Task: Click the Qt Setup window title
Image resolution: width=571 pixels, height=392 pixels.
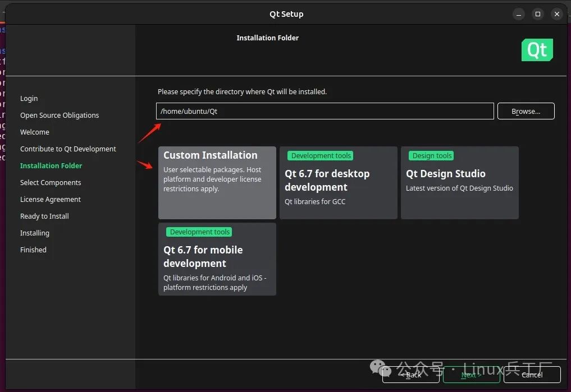Action: click(x=286, y=13)
